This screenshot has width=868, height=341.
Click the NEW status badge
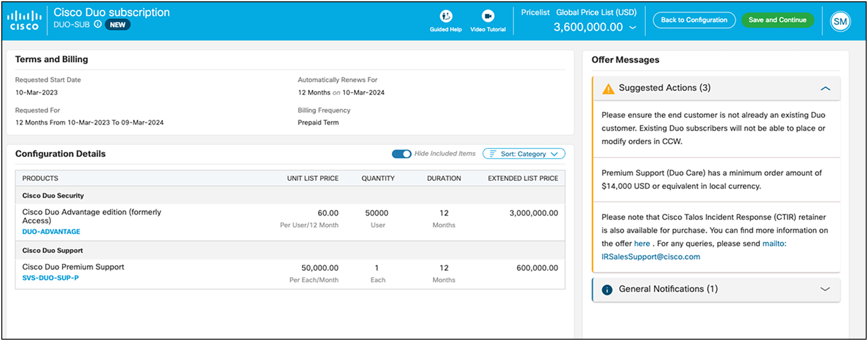click(118, 25)
